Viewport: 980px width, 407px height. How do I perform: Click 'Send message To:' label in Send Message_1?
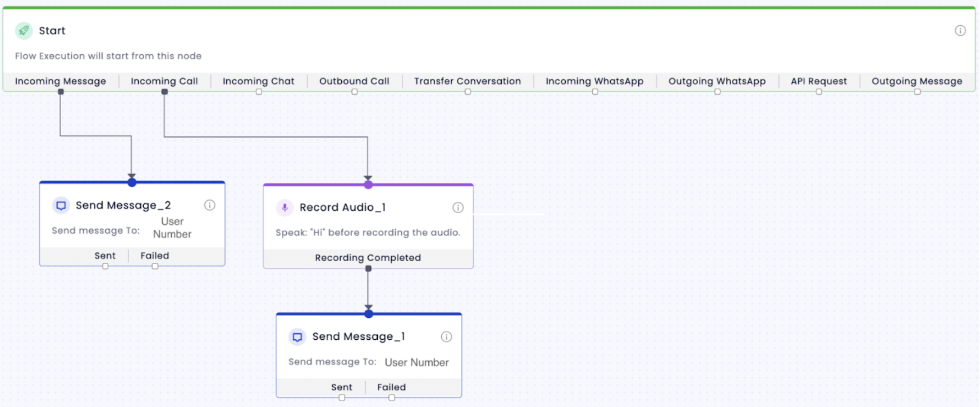(x=332, y=362)
